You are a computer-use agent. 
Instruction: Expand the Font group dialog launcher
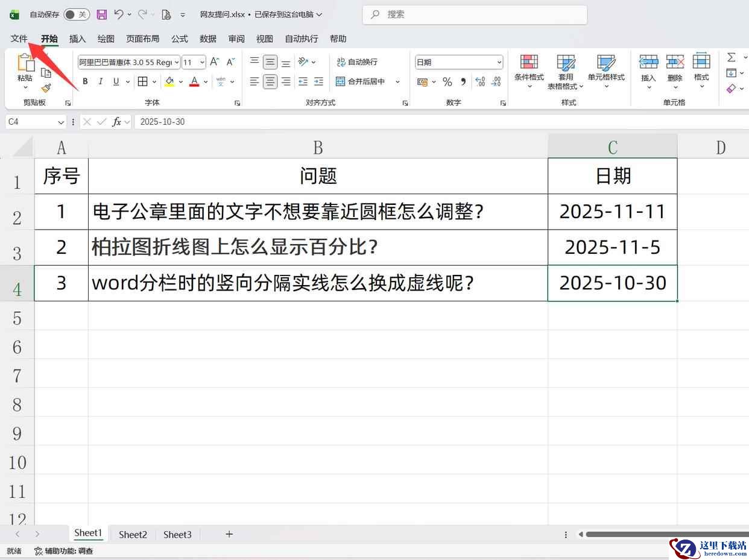[x=237, y=103]
